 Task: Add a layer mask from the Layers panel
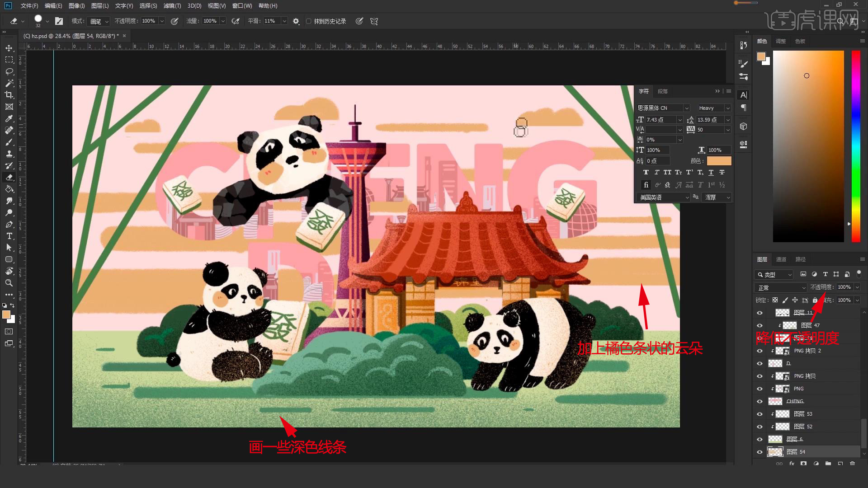coord(804,464)
